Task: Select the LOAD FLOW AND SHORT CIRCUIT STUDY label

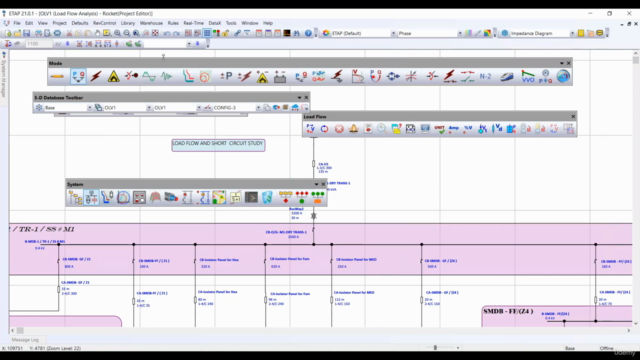Action: pyautogui.click(x=218, y=144)
